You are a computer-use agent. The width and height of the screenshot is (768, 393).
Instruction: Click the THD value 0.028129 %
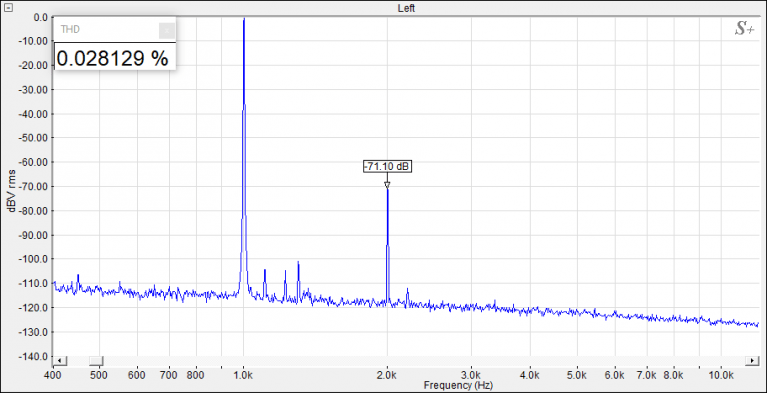pos(113,58)
